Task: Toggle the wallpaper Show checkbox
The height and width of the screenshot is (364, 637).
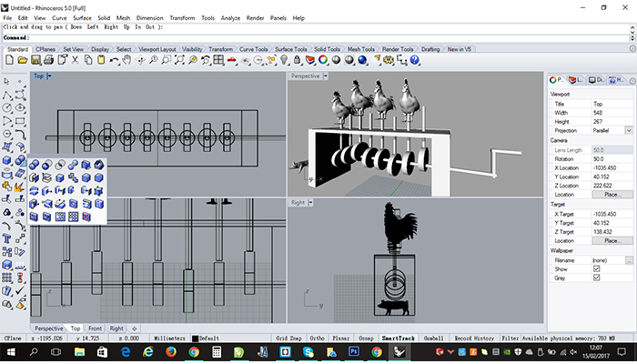Action: [x=596, y=269]
